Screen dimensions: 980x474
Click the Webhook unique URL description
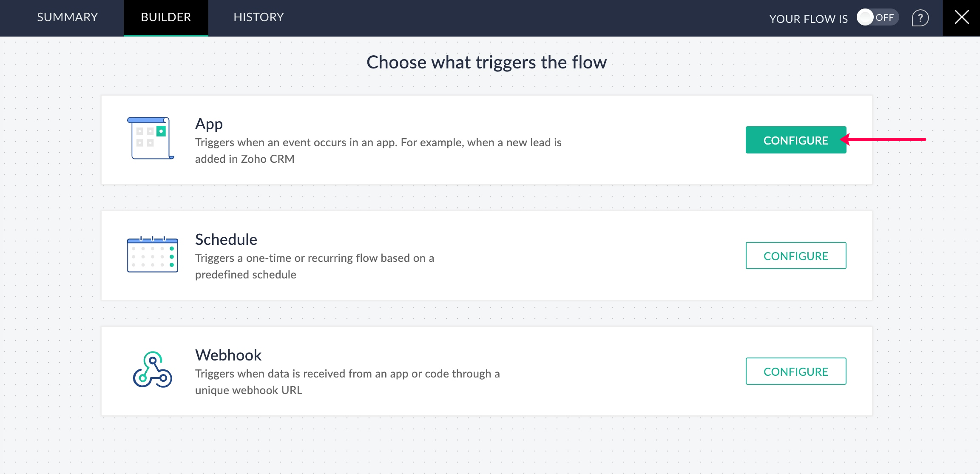347,382
